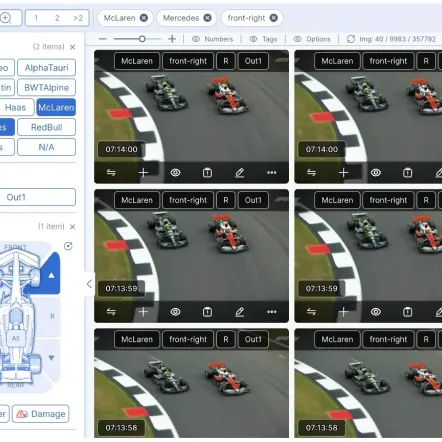Select R side zone on car diagram
This screenshot has height=442, width=442.
[x=52, y=316]
